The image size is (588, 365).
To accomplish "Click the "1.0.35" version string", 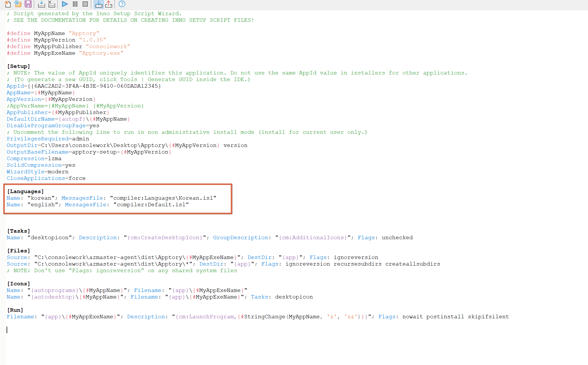I will coord(92,40).
